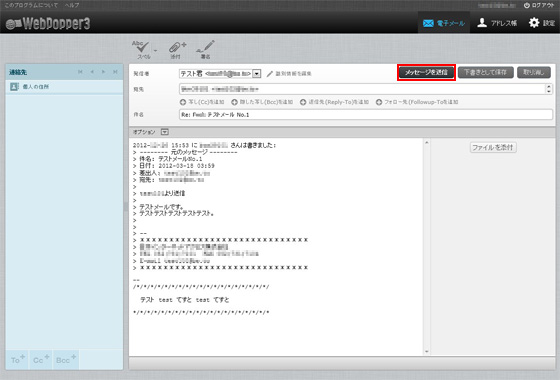Click the spell check icon

tap(142, 49)
